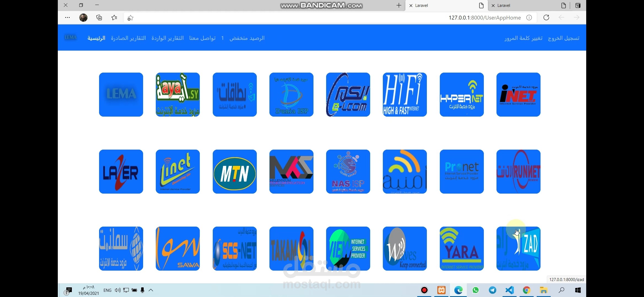
Task: Open the YARA internet service provider tile
Action: [x=462, y=249]
